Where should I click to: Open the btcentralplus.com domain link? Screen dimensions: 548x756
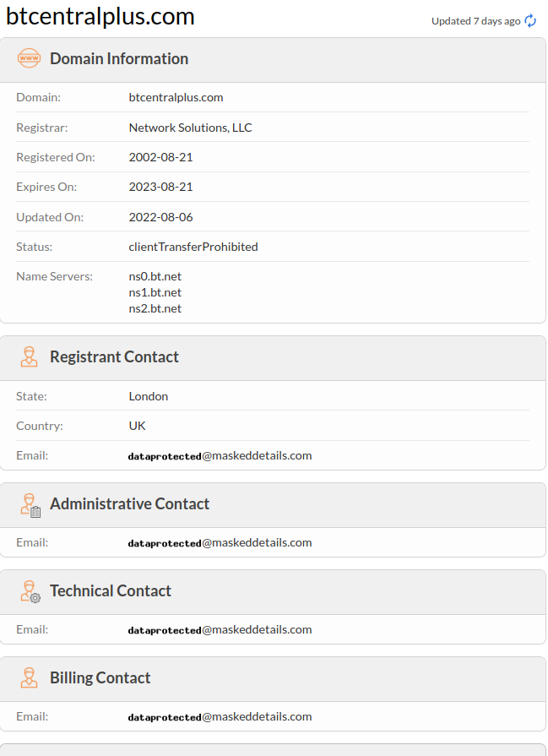(176, 97)
